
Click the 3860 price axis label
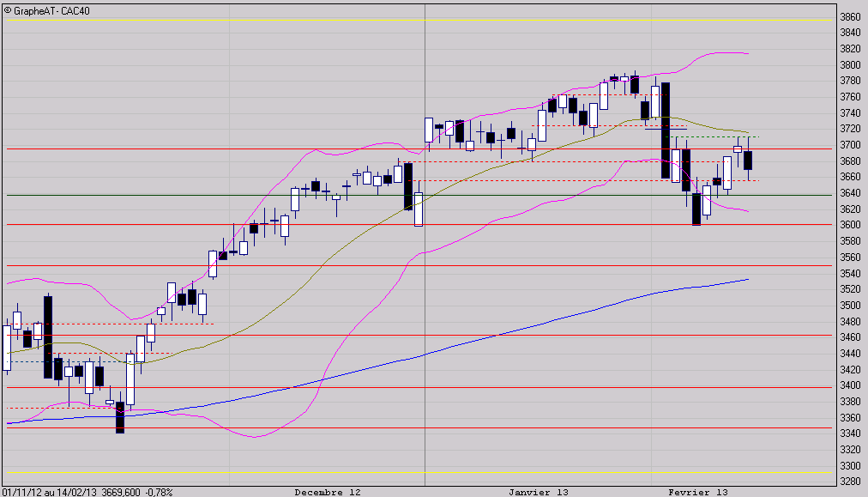tap(850, 17)
